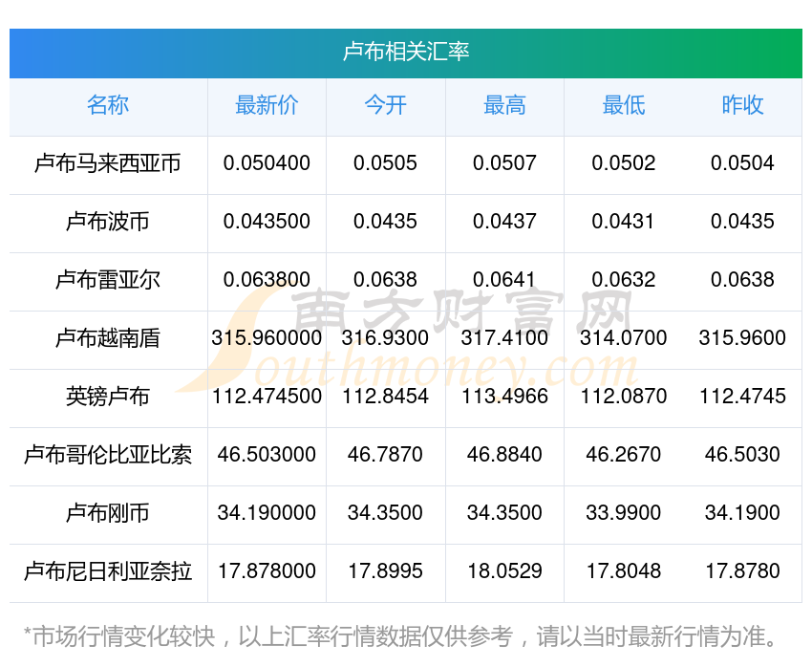Click lowest value 46.2670

click(624, 455)
